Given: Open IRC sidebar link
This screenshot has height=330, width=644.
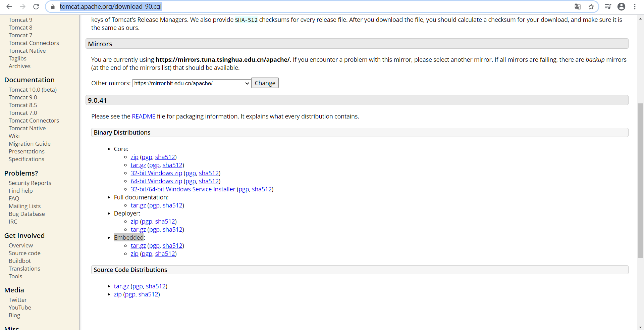Looking at the screenshot, I should coord(13,222).
